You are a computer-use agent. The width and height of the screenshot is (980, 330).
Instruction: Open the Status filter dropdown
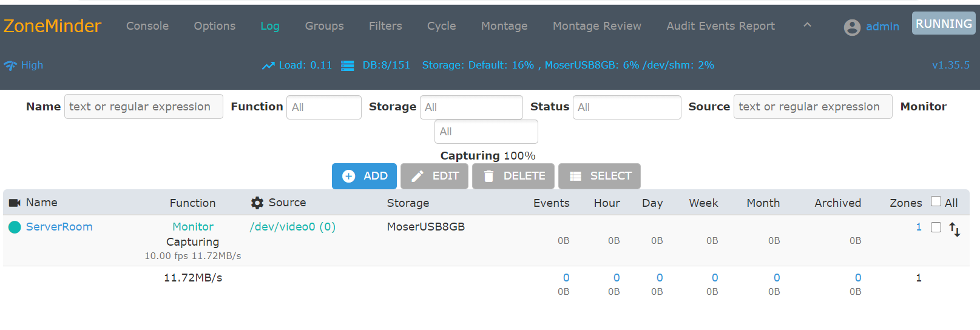tap(627, 107)
